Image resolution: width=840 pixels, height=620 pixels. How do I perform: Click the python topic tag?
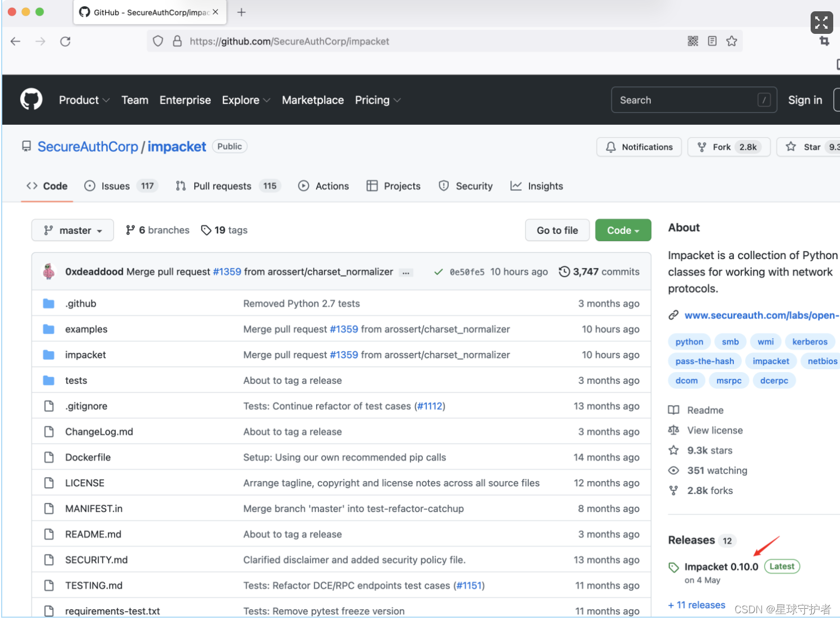click(x=689, y=342)
